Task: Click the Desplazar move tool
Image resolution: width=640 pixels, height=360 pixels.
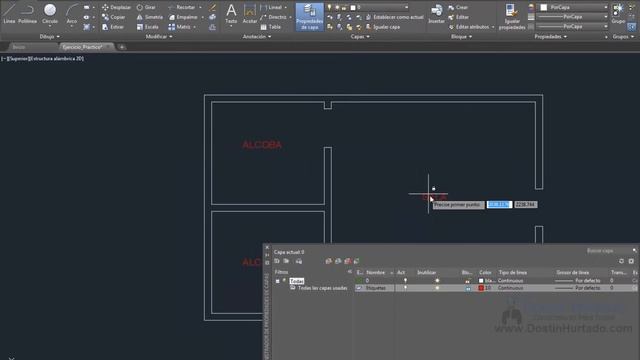Action: coord(116,7)
